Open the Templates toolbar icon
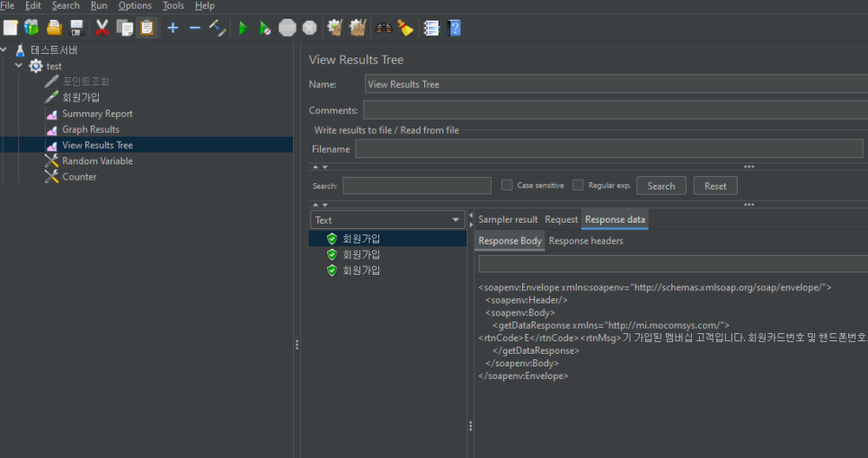Viewport: 868px width, 458px height. point(31,28)
